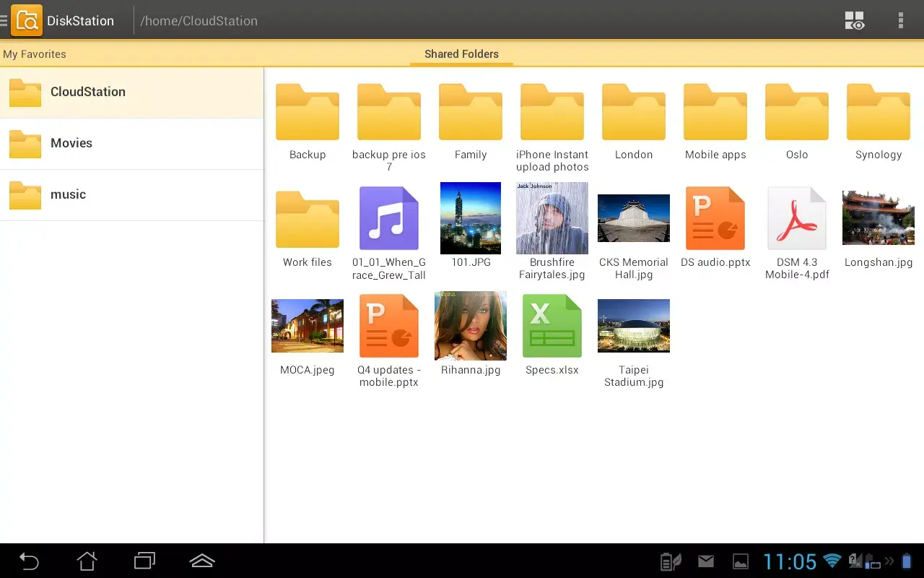Tap the email notification icon

pyautogui.click(x=706, y=561)
